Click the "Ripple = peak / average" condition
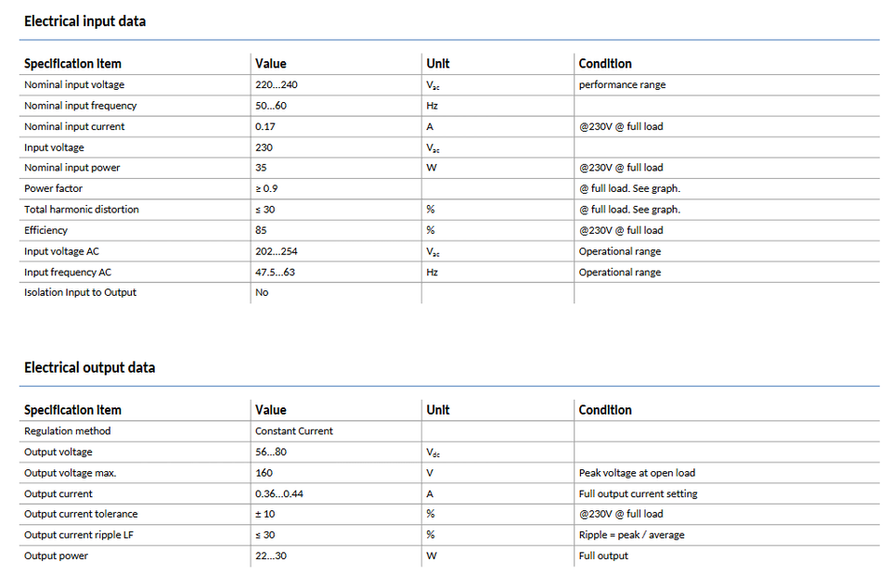Viewport: 891px width, 588px height. 632,535
